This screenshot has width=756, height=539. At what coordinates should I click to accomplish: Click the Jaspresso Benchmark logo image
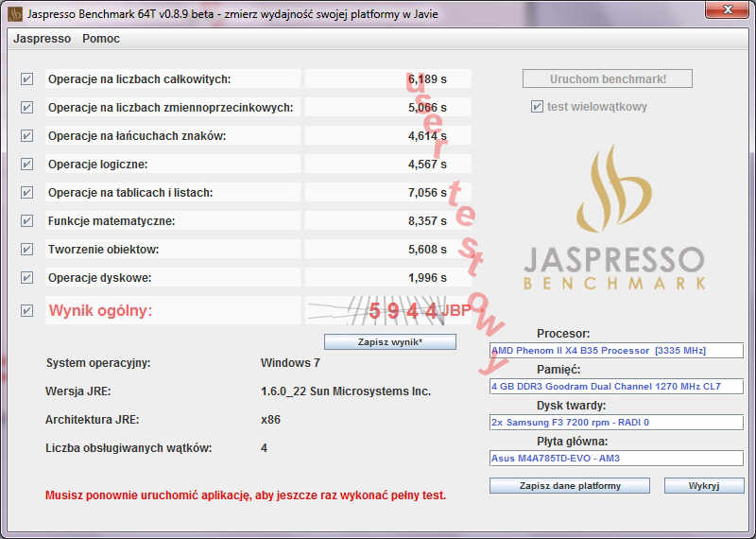click(x=614, y=217)
